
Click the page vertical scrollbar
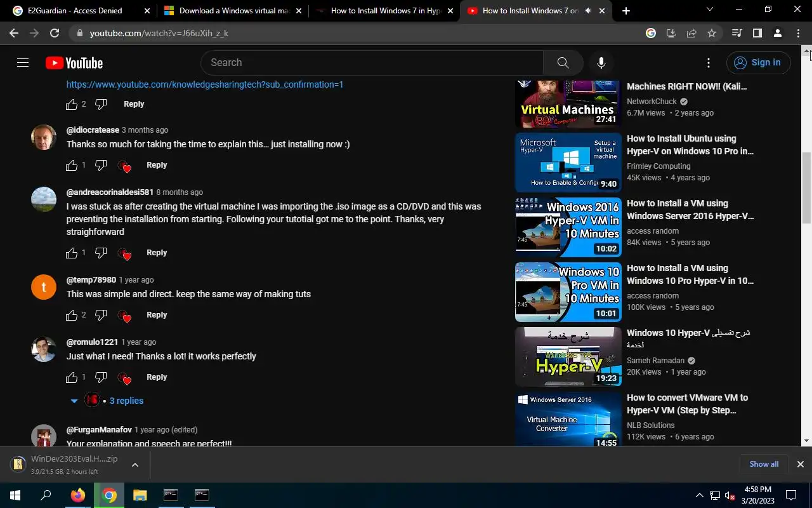807,187
